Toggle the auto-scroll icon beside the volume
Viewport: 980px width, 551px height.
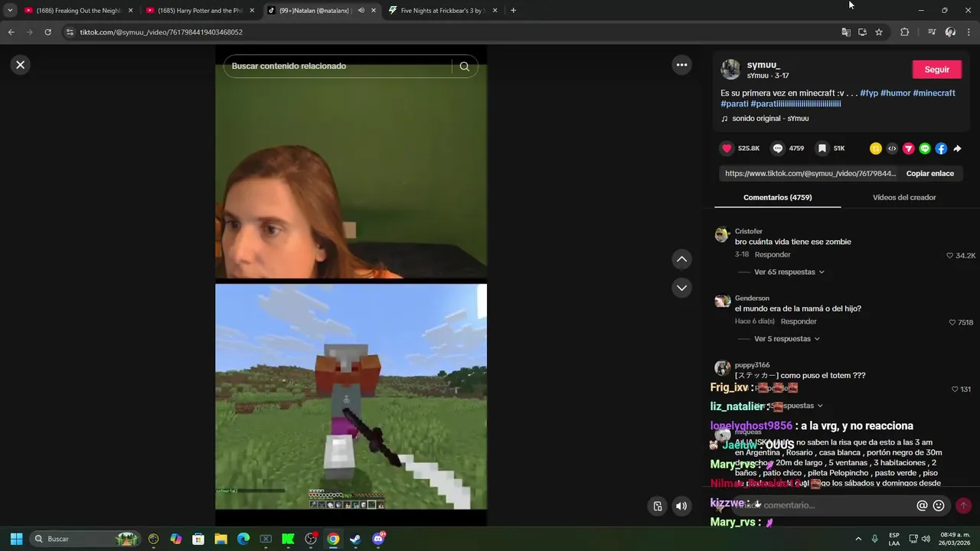[658, 506]
